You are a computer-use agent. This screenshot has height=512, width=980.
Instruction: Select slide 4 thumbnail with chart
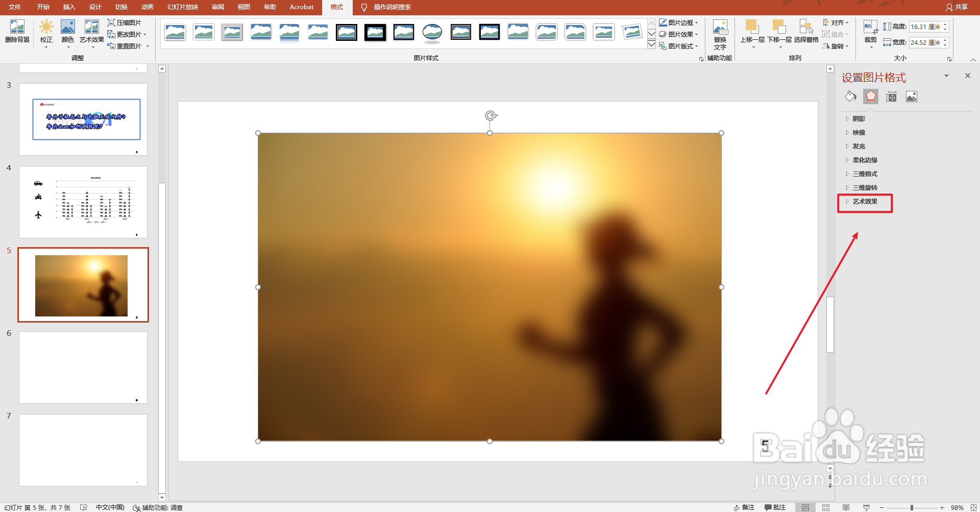(83, 202)
